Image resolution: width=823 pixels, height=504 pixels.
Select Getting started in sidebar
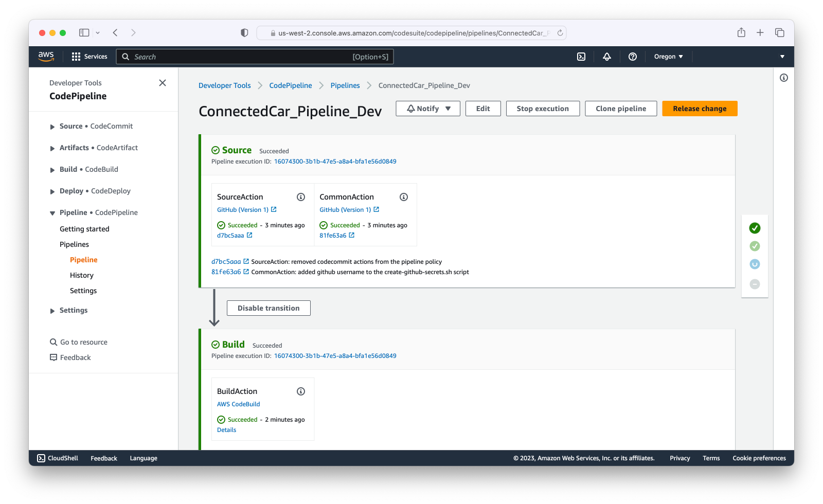84,229
